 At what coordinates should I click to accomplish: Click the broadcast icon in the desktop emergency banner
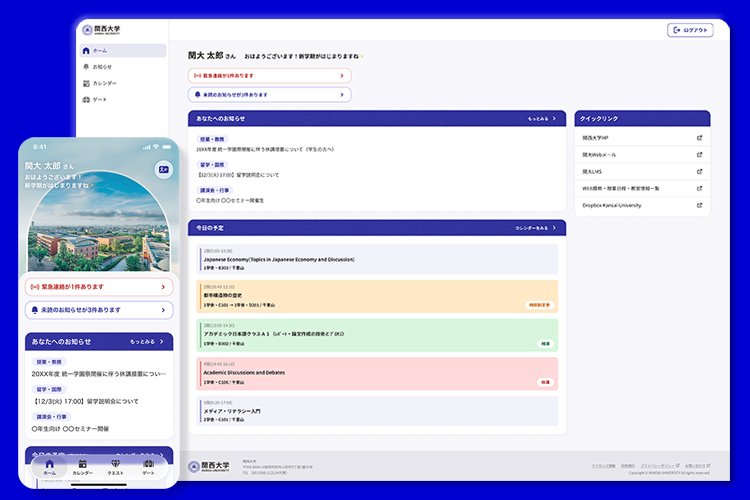198,76
